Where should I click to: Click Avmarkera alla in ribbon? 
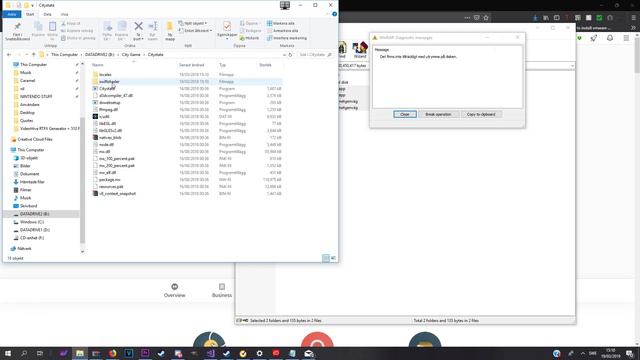point(282,31)
